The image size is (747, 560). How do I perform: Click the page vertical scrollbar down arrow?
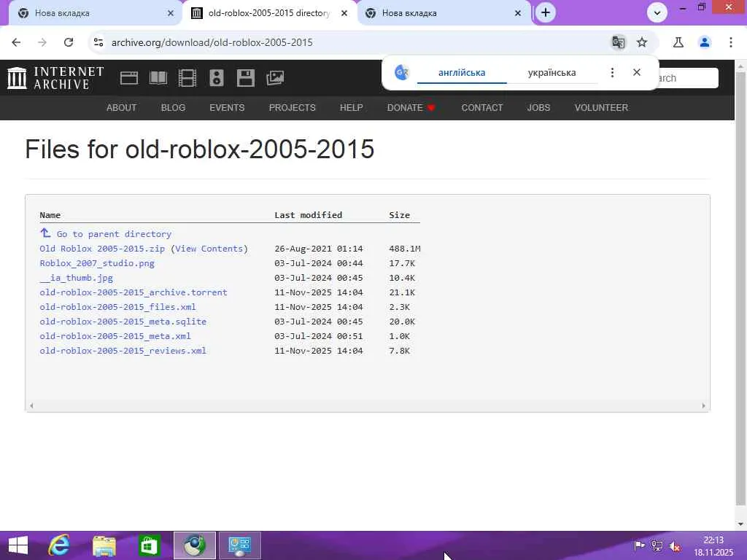click(740, 524)
